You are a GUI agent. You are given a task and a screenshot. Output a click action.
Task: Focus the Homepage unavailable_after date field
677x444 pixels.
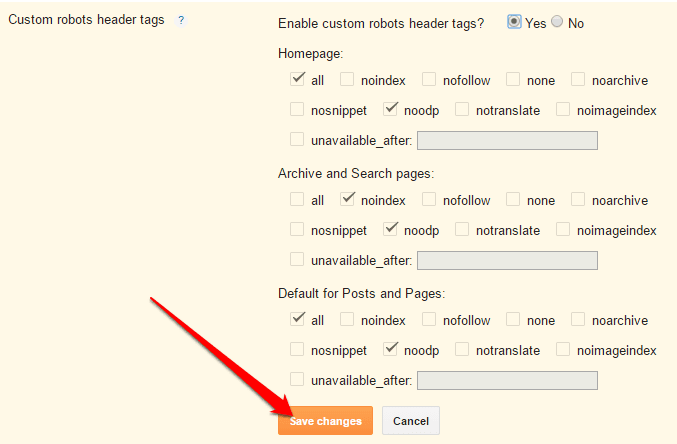[507, 140]
